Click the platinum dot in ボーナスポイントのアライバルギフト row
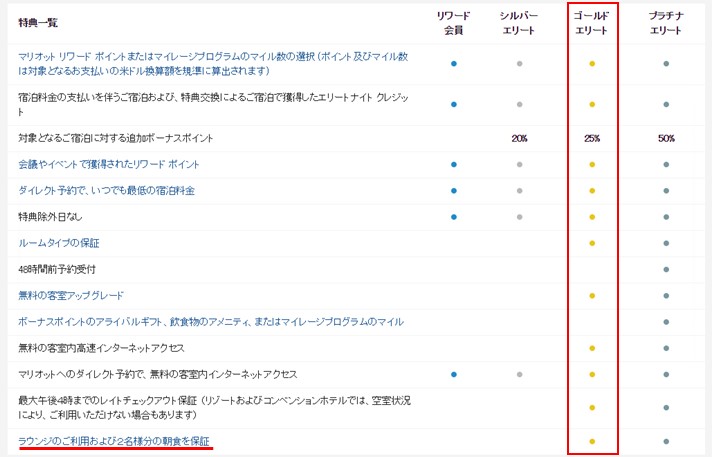712x457 pixels. (x=666, y=322)
